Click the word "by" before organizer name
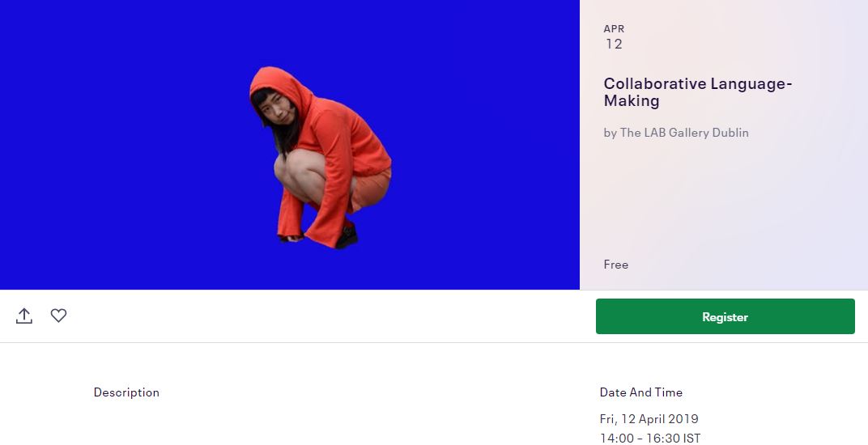868x445 pixels. [x=610, y=133]
